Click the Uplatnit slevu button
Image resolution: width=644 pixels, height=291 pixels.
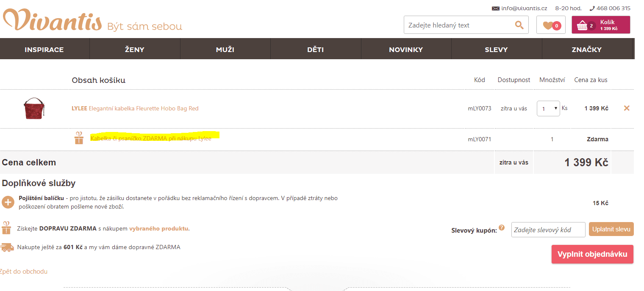611,229
